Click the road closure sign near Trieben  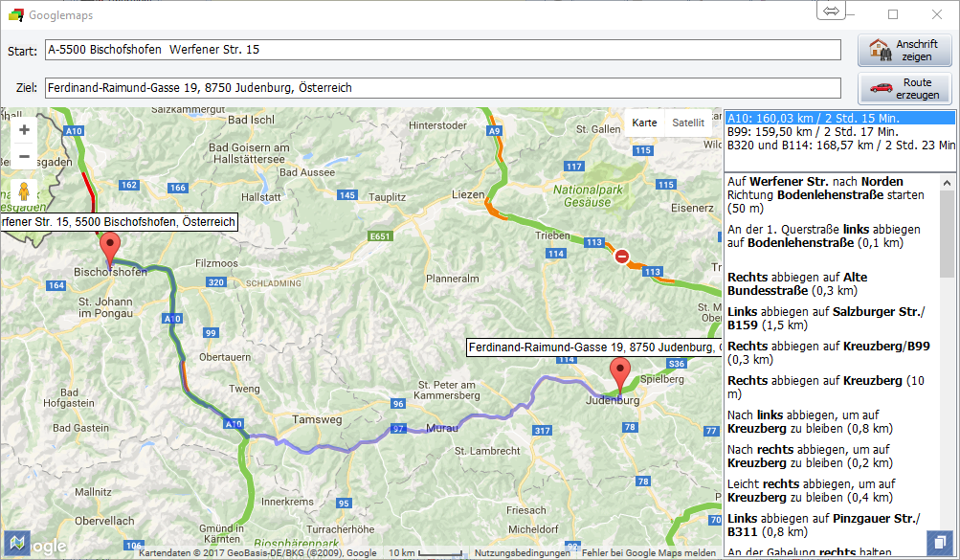(622, 257)
